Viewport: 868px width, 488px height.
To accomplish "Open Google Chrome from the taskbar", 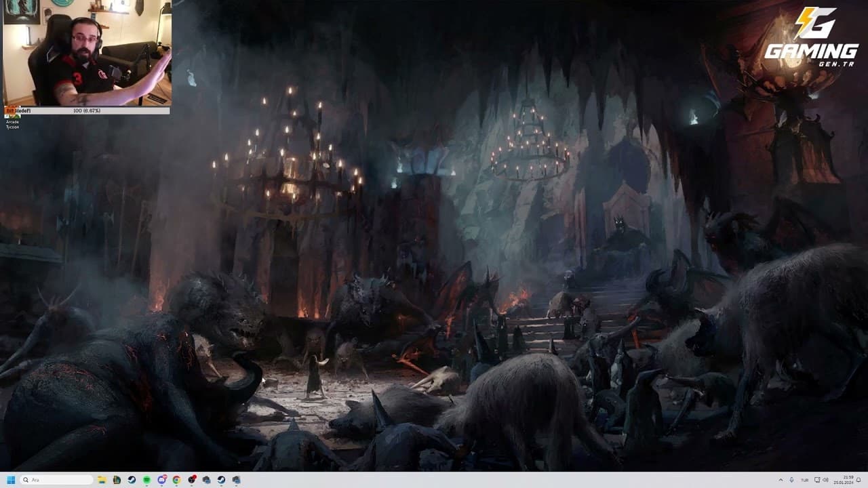I will (x=177, y=480).
